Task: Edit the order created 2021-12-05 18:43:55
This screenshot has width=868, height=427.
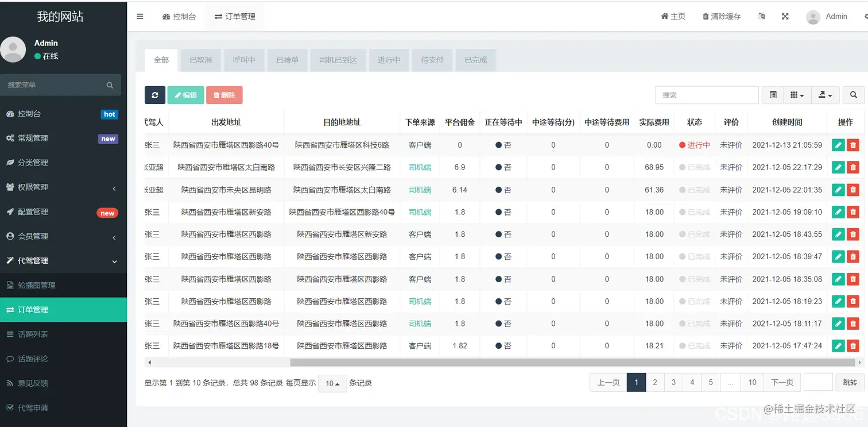Action: click(838, 234)
